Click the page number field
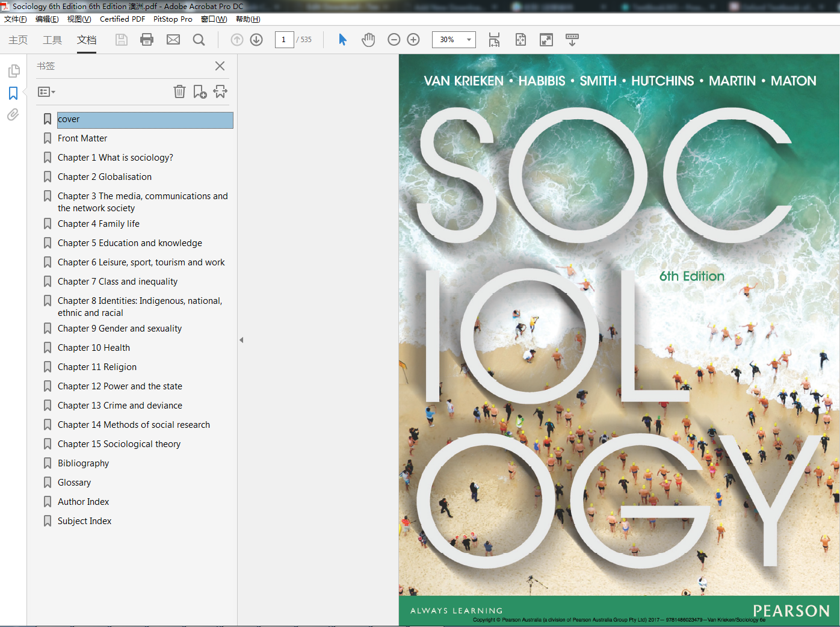 coord(284,40)
